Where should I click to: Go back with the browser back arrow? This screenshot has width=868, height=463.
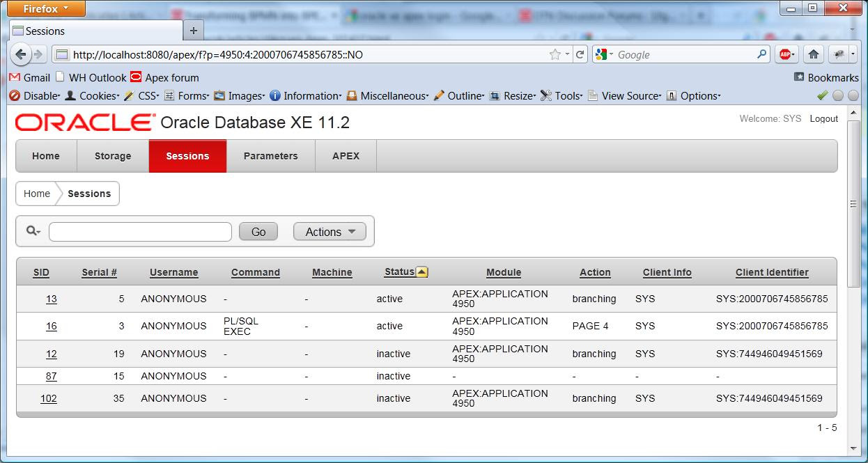pyautogui.click(x=21, y=54)
